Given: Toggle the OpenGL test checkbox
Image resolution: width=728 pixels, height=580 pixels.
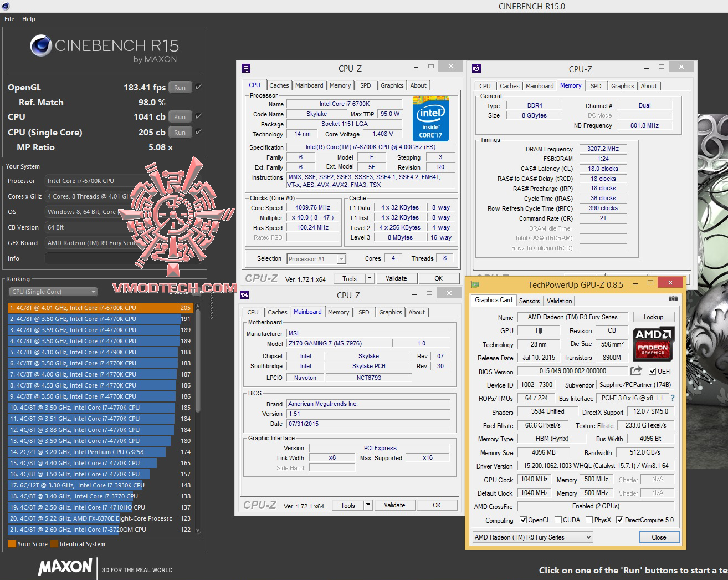Looking at the screenshot, I should (x=198, y=87).
